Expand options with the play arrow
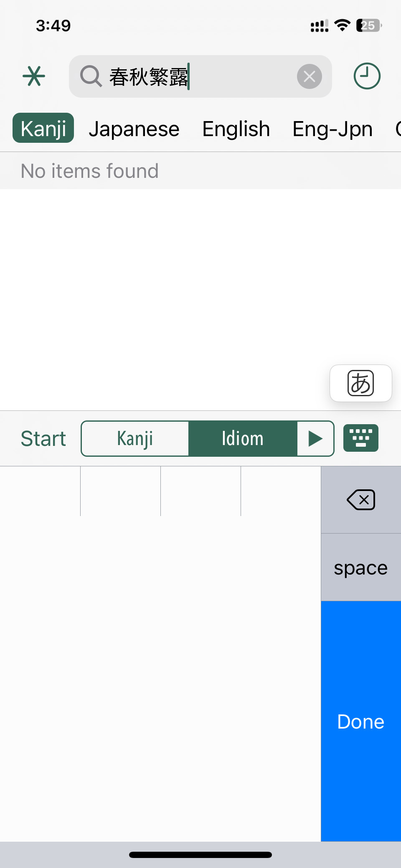Screen dimensions: 401x868 pyautogui.click(x=315, y=438)
